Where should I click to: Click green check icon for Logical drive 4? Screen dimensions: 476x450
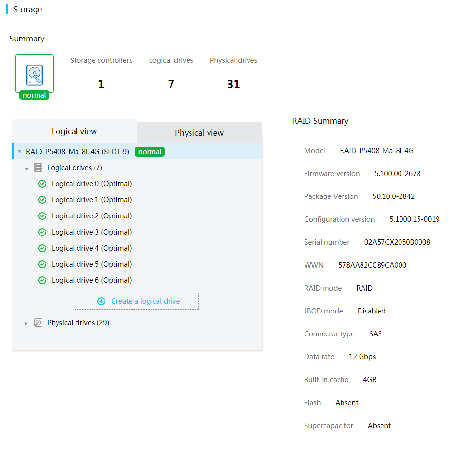(x=42, y=248)
